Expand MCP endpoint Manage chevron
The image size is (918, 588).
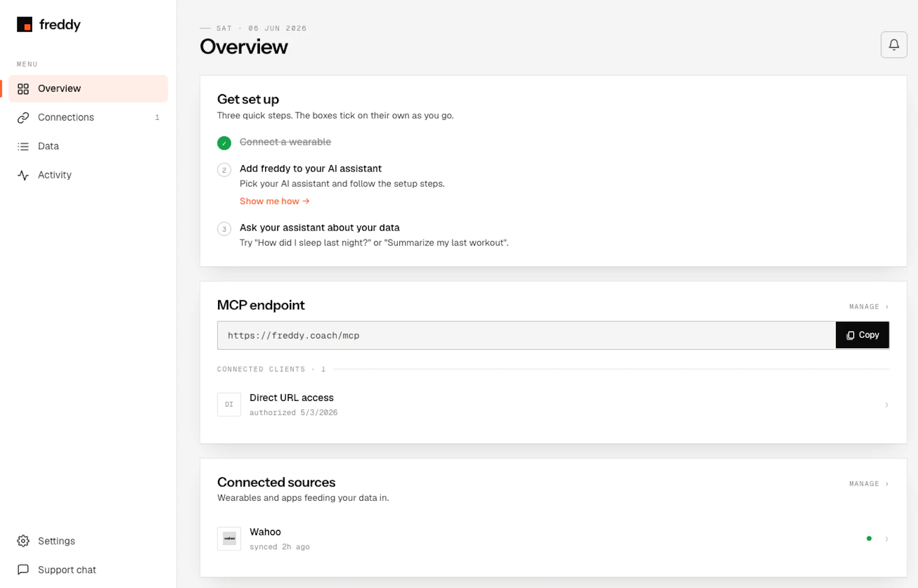[x=887, y=307]
